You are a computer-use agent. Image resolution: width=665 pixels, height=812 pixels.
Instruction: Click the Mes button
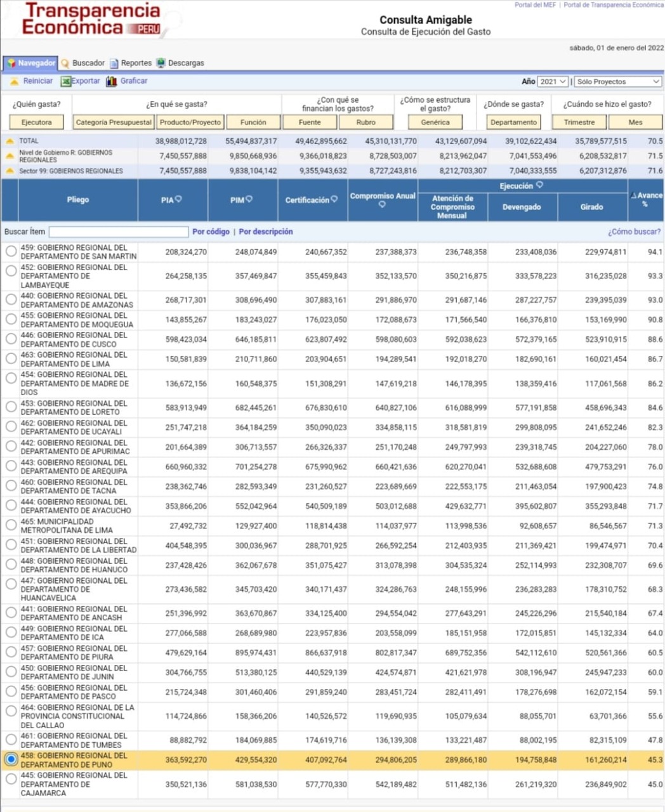pos(635,122)
